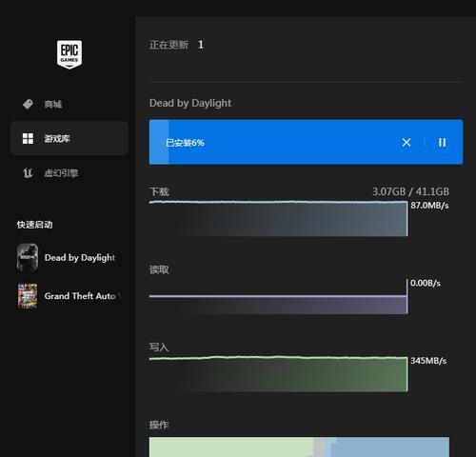Launch Dead by Daylight from quick launch
The image size is (476, 457).
(69, 257)
